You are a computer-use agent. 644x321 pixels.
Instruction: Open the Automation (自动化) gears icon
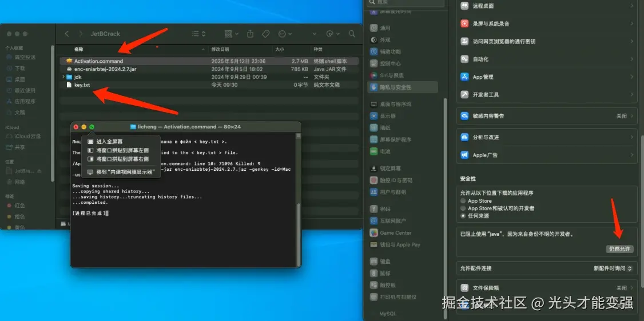[464, 59]
